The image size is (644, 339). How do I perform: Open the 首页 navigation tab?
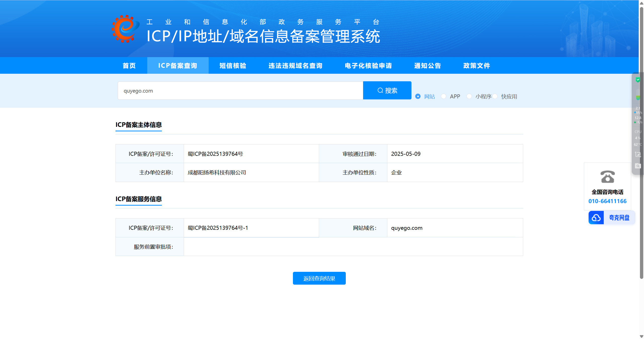129,66
